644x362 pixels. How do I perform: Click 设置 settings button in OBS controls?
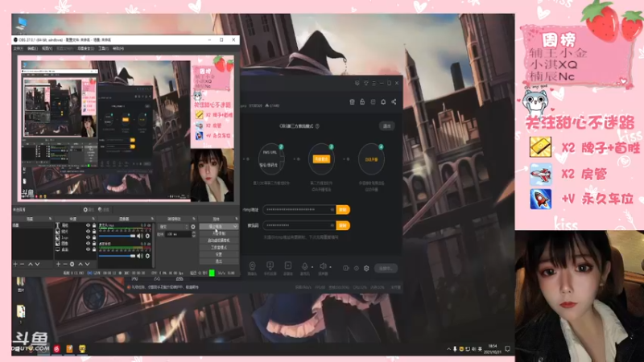coord(219,254)
